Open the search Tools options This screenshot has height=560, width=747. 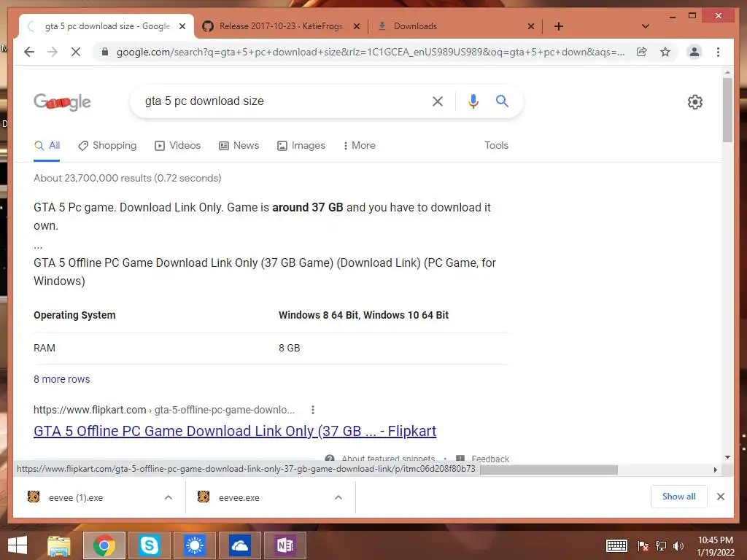[x=496, y=146]
